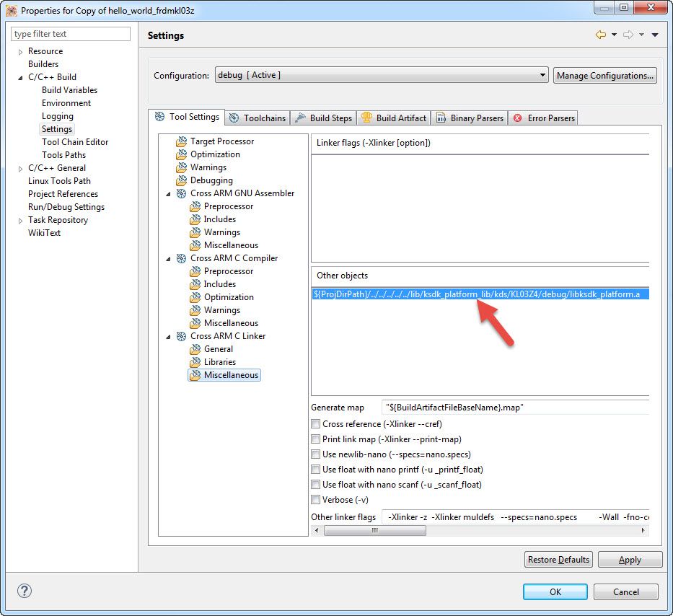This screenshot has width=673, height=616.
Task: Click the Cross ARM C Linker tool icon
Action: (x=182, y=336)
